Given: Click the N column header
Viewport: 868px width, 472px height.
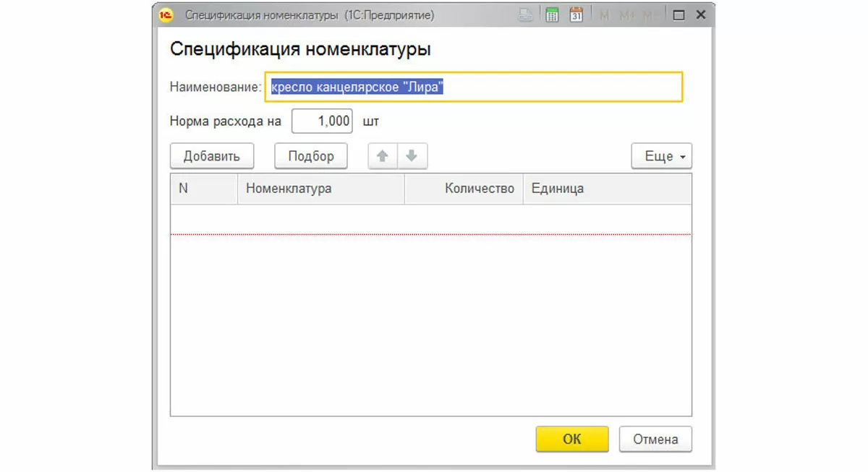Looking at the screenshot, I should click(204, 189).
